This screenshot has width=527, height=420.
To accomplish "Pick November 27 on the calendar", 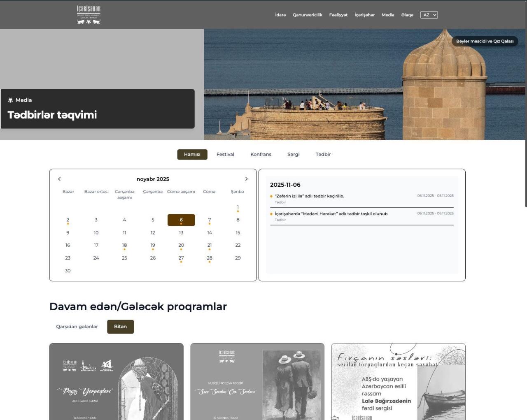I will (181, 258).
